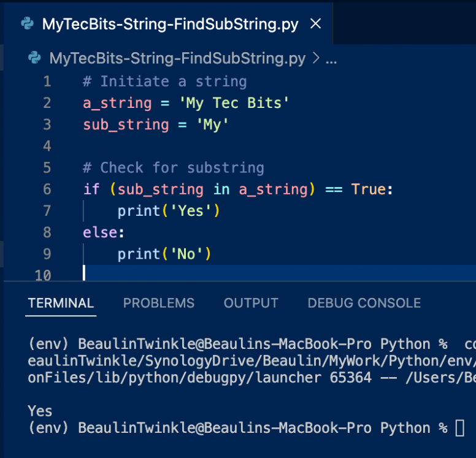The width and height of the screenshot is (476, 458).
Task: Click the Python icon in the editor tab
Action: pos(28,24)
